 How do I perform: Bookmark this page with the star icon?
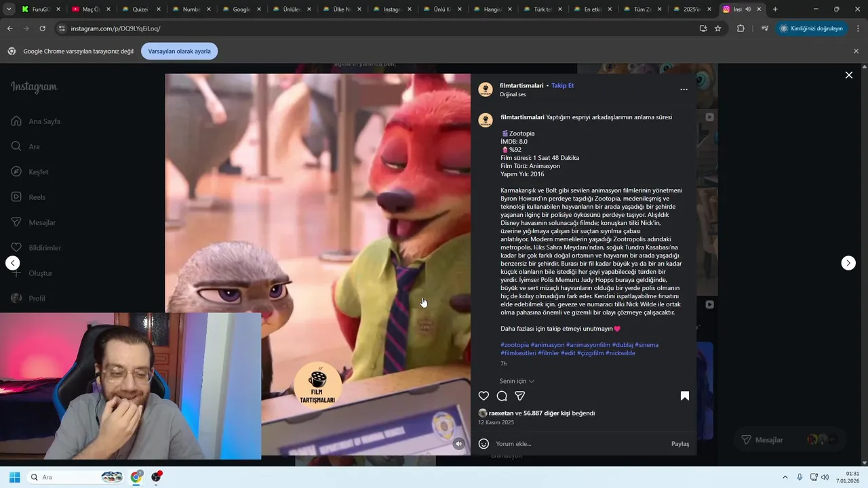click(718, 28)
